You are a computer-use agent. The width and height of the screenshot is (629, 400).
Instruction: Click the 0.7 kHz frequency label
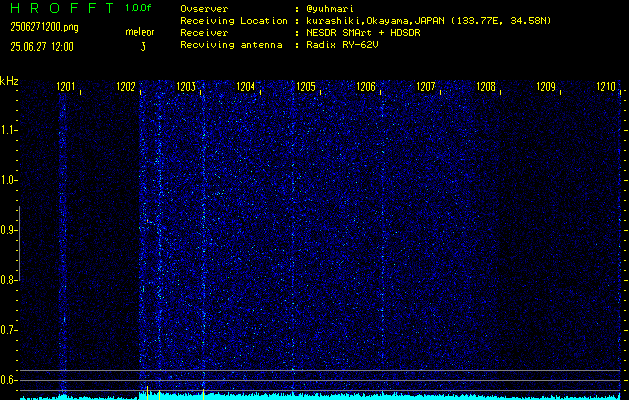point(8,331)
